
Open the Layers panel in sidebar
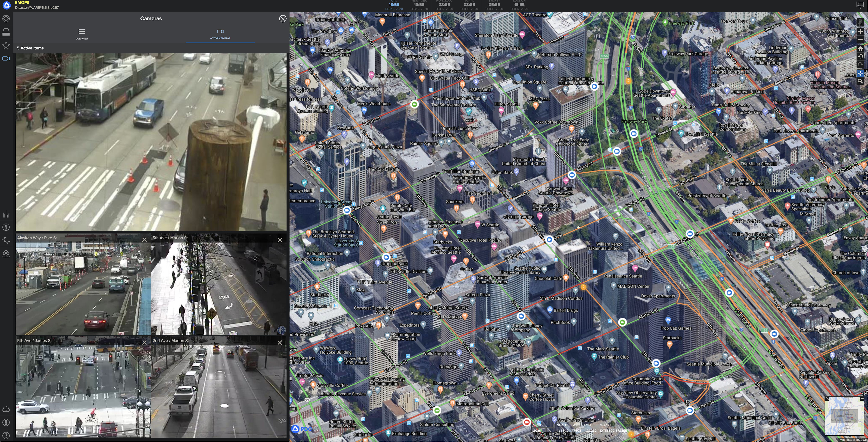click(x=6, y=32)
